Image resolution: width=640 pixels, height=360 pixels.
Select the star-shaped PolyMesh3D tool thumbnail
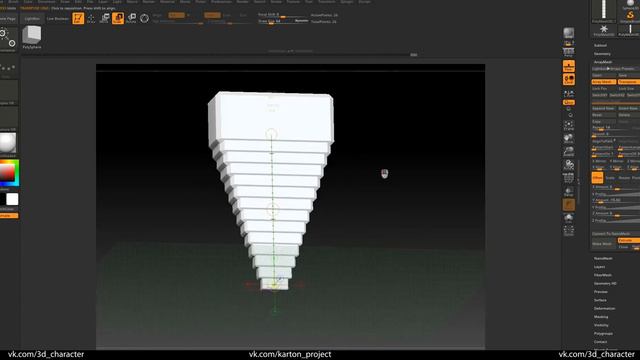604,31
